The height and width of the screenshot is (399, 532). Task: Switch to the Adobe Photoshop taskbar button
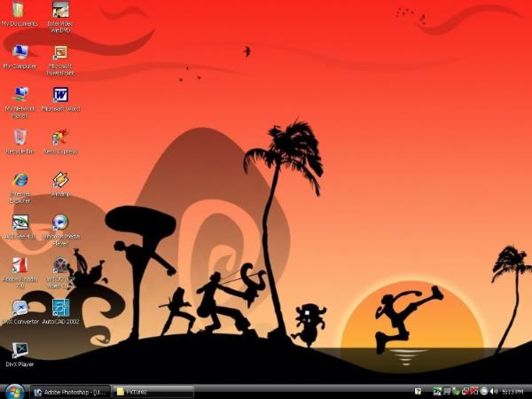click(x=70, y=392)
